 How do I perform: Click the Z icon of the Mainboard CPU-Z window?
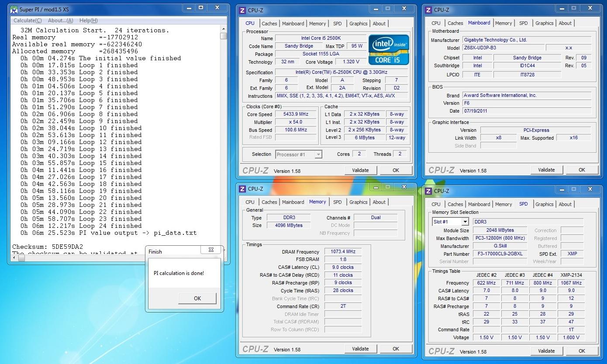click(x=428, y=10)
